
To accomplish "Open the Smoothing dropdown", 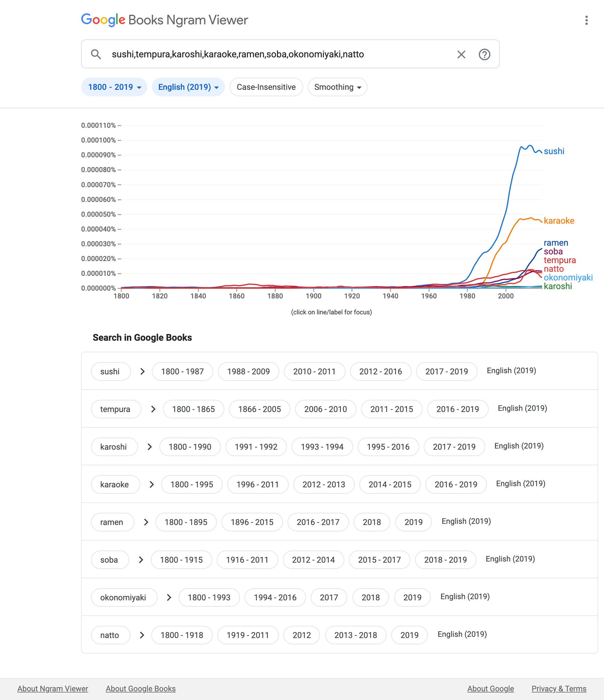I will [337, 87].
